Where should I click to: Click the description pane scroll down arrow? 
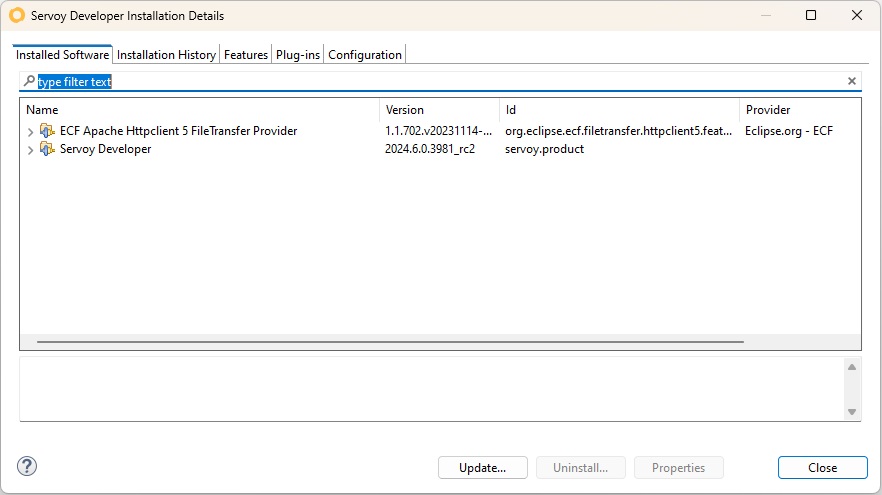pos(852,412)
